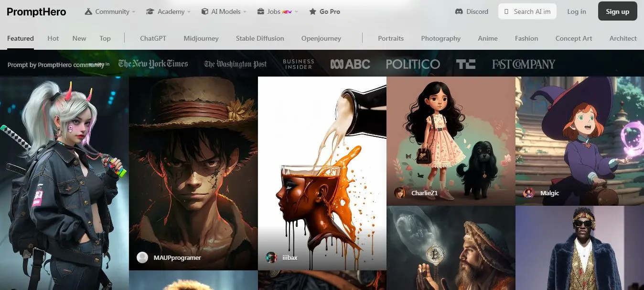
Task: Open the bearded man with Bitcoin image
Action: (x=451, y=248)
